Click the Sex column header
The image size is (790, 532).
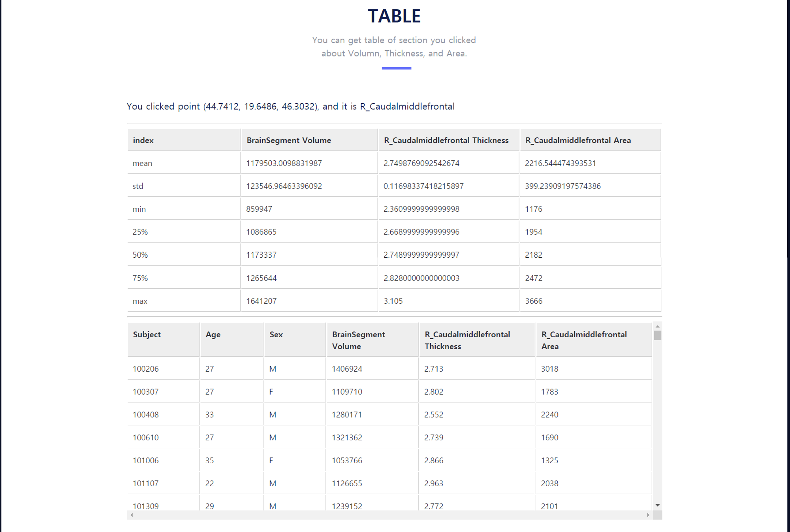[x=276, y=334]
